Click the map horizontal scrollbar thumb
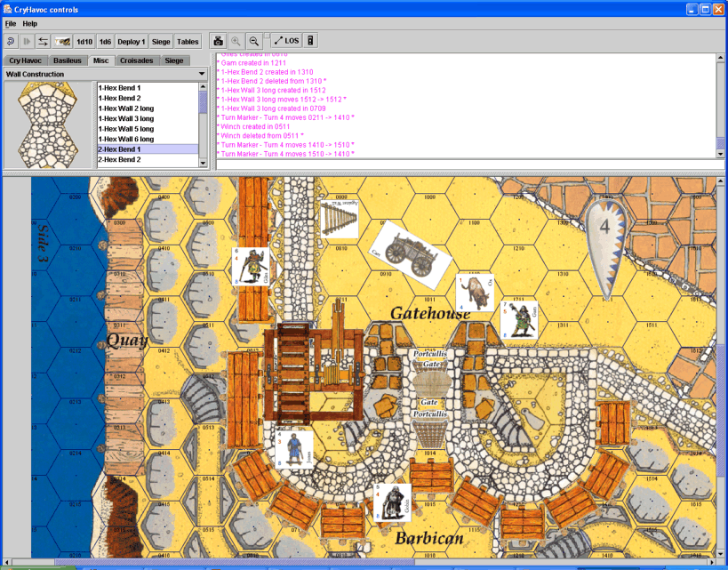Viewport: 728px width, 570px height. click(x=235, y=563)
